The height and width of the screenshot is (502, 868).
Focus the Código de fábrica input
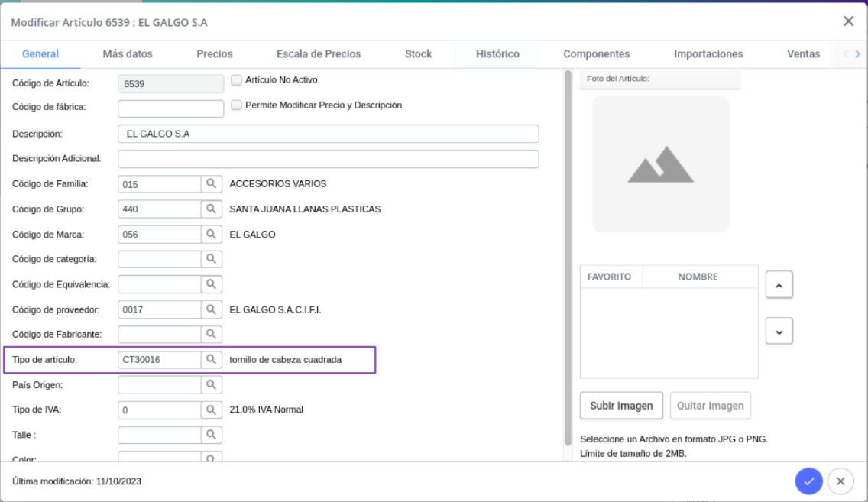click(170, 108)
